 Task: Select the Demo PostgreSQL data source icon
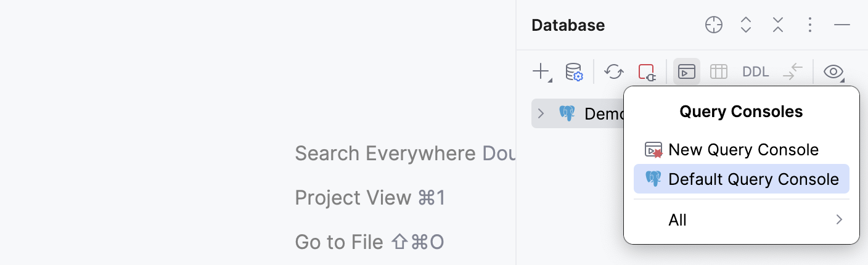(567, 113)
